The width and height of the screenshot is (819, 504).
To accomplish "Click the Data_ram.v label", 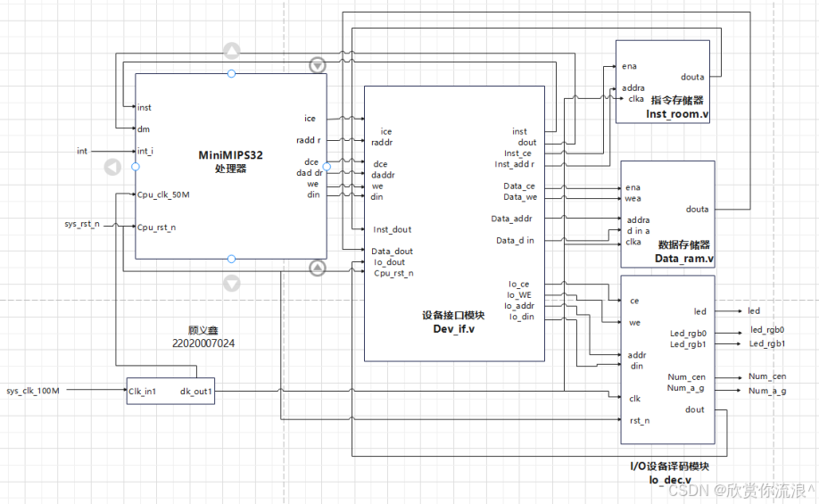I will 684,259.
